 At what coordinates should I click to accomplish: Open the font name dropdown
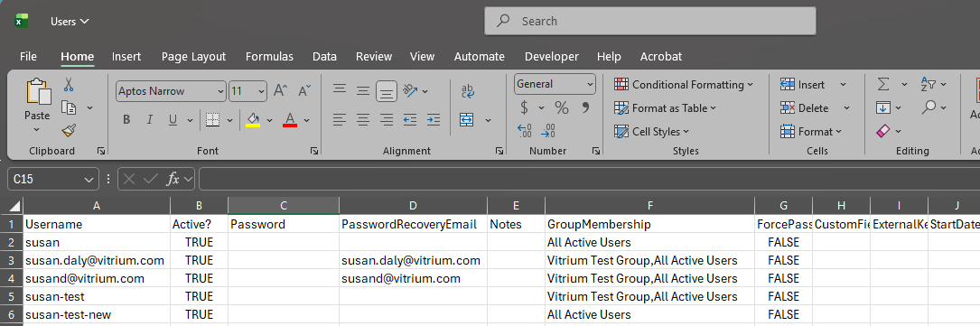pyautogui.click(x=220, y=91)
